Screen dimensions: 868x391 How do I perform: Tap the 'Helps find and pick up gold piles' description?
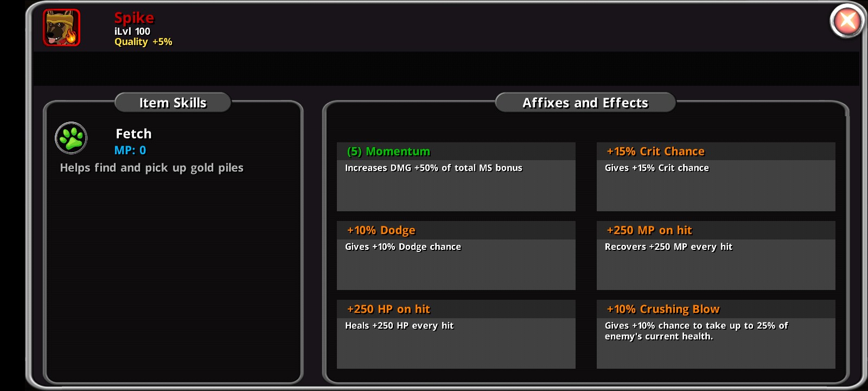pos(151,168)
